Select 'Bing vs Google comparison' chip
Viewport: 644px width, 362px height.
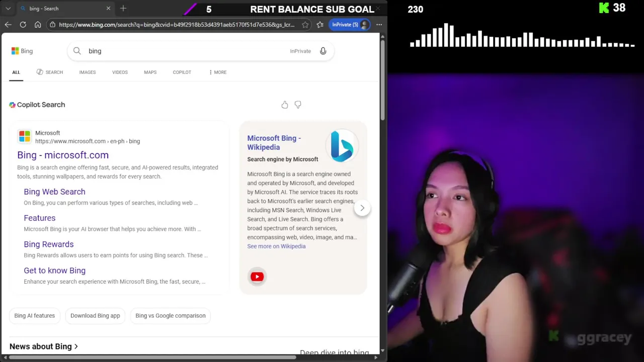pos(171,316)
